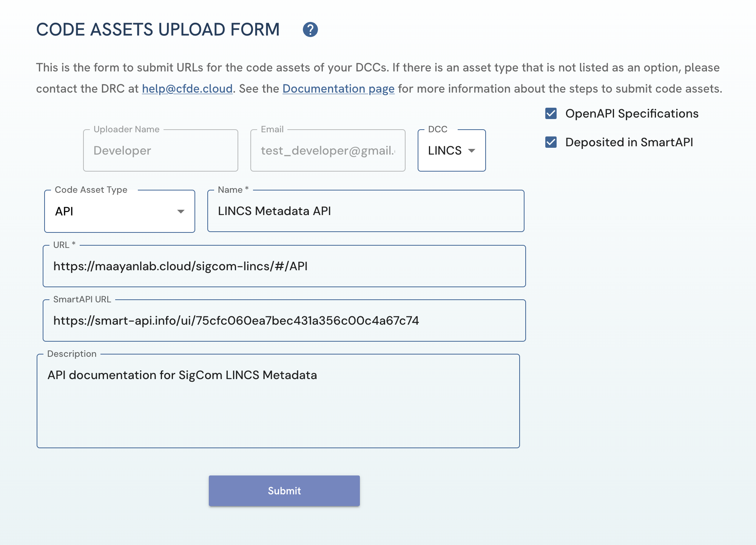The width and height of the screenshot is (756, 545).
Task: Click the SmartAPI URL field
Action: (284, 320)
